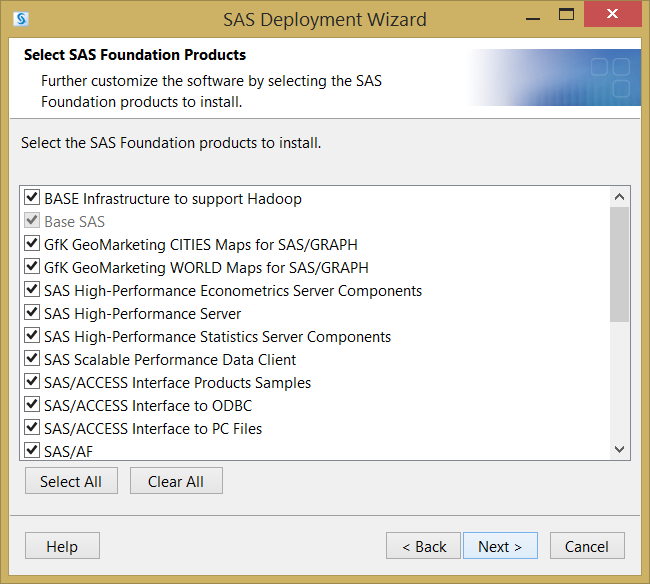650x584 pixels.
Task: Toggle SAS High-Performance Server checkbox
Action: 32,313
